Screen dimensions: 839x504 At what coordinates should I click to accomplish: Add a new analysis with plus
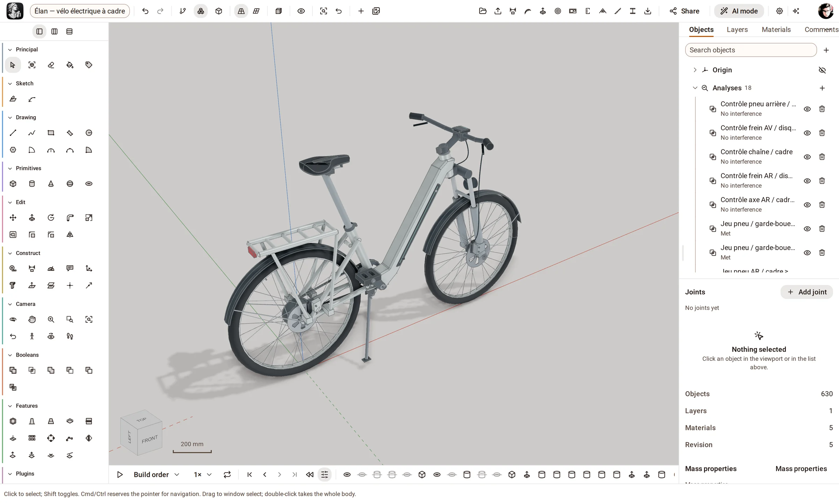[822, 88]
